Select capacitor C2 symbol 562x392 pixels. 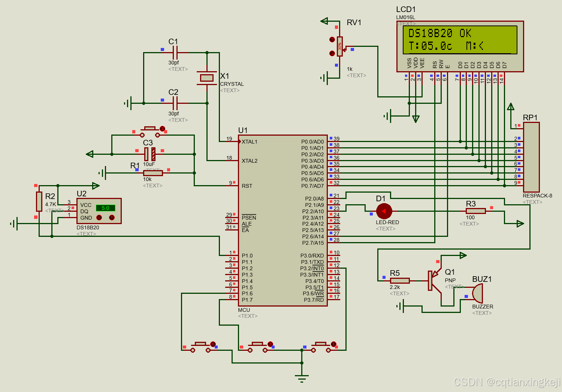[175, 103]
